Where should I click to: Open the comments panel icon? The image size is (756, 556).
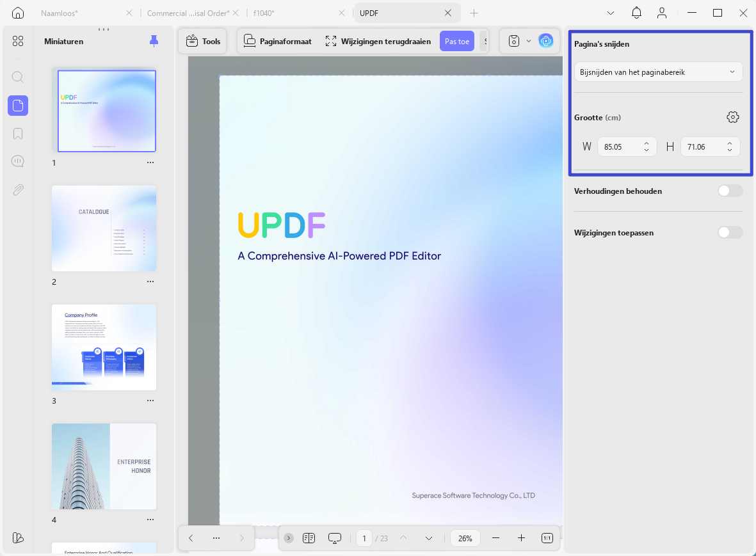pos(18,161)
